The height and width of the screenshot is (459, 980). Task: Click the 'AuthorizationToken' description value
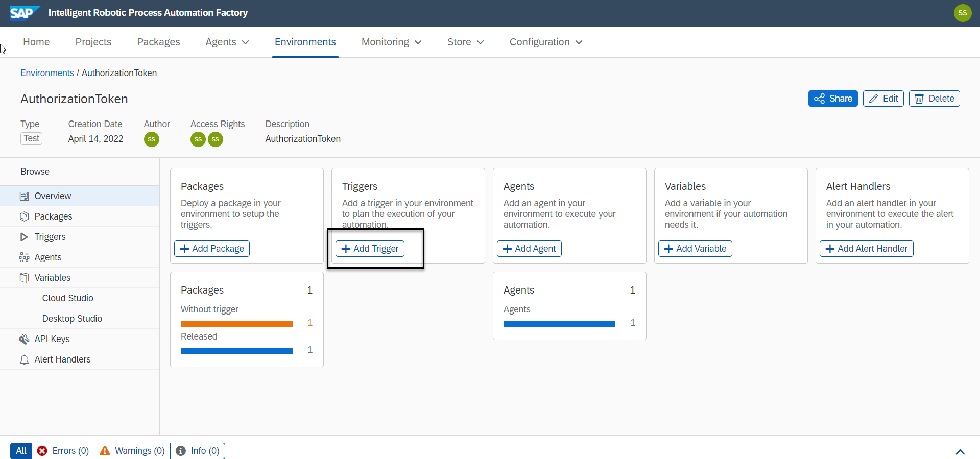[x=303, y=139]
